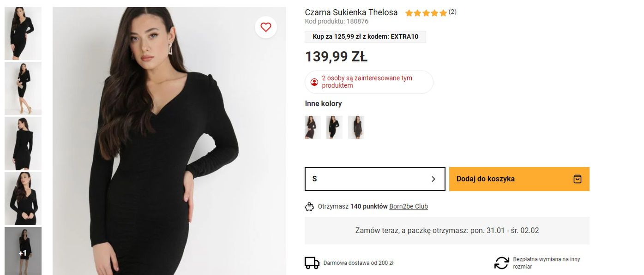Click the main product photo of the model
Viewport: 644px width, 275px height.
tap(169, 138)
